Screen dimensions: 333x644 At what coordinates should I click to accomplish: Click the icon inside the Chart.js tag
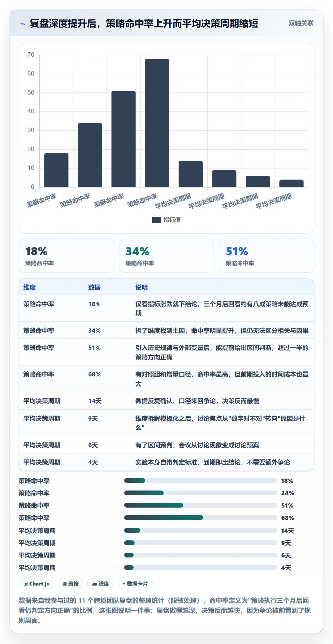point(25,584)
